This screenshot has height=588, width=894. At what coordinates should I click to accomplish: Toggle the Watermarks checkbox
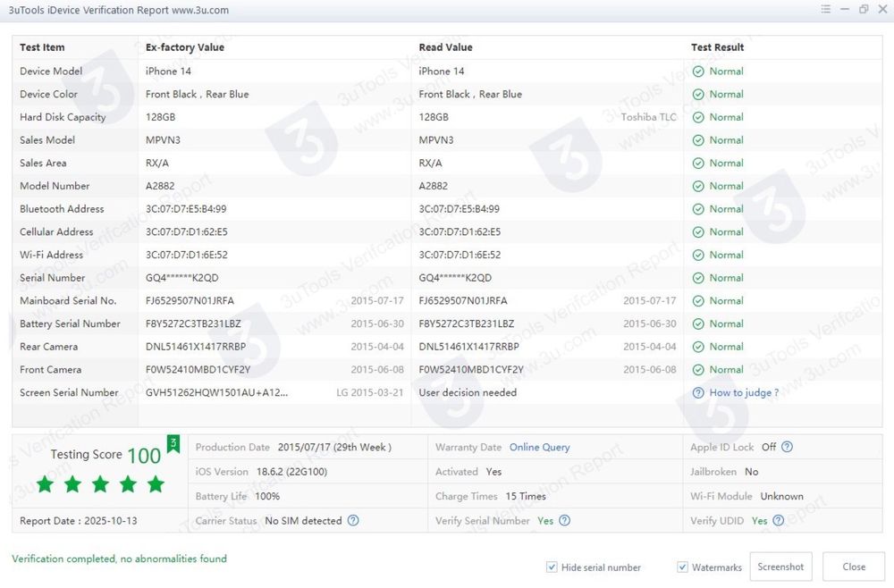click(682, 567)
